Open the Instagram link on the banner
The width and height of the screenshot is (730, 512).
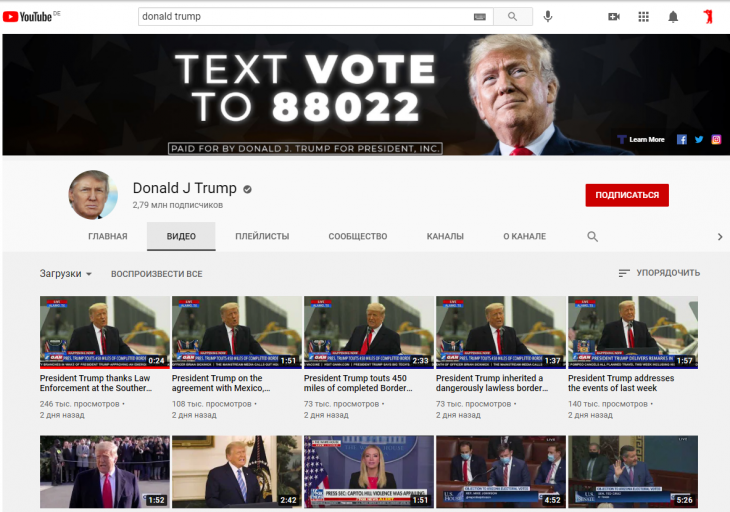pyautogui.click(x=716, y=139)
